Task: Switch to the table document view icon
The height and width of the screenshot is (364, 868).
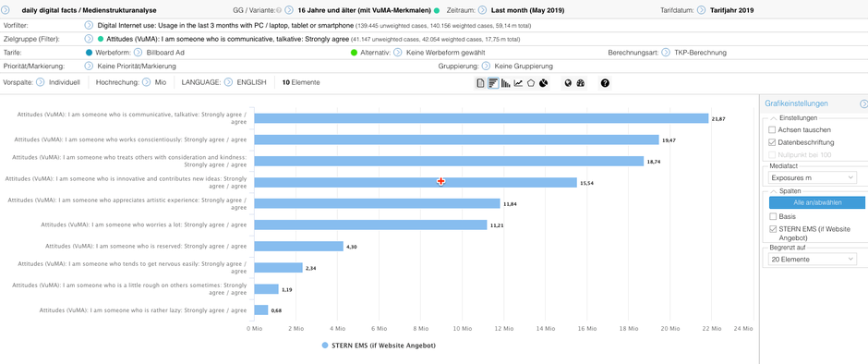Action: [x=480, y=83]
